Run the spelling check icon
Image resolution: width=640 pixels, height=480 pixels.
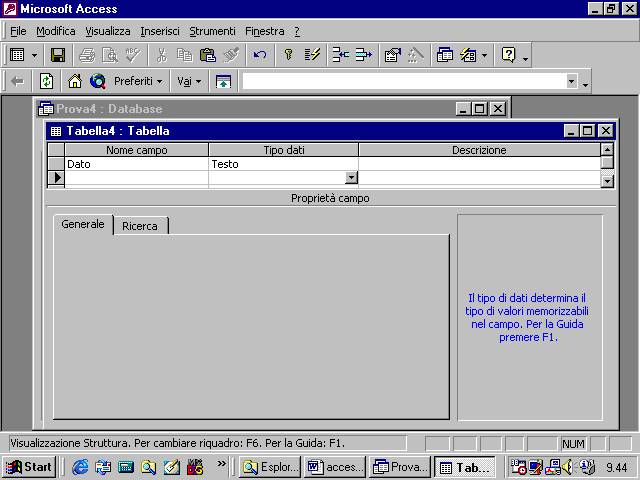[x=133, y=55]
